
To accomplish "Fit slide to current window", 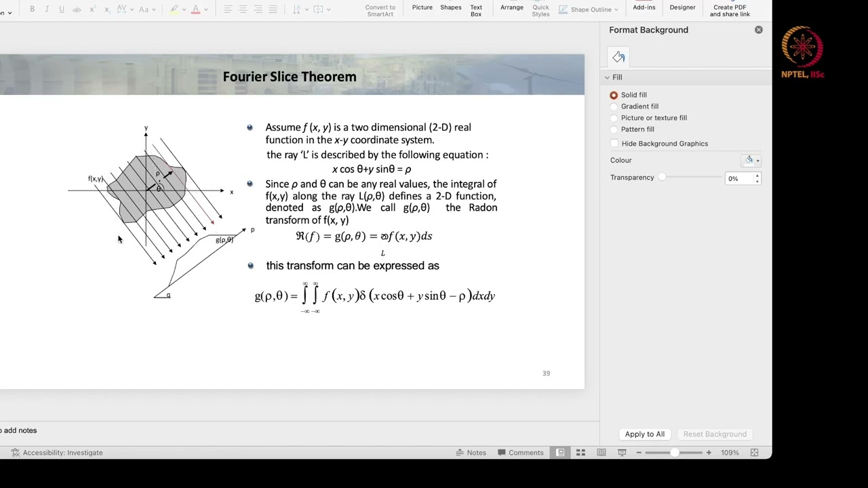I will 754,452.
